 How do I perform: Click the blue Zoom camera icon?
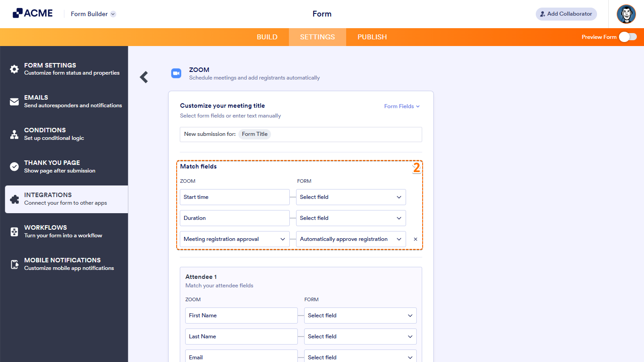176,73
